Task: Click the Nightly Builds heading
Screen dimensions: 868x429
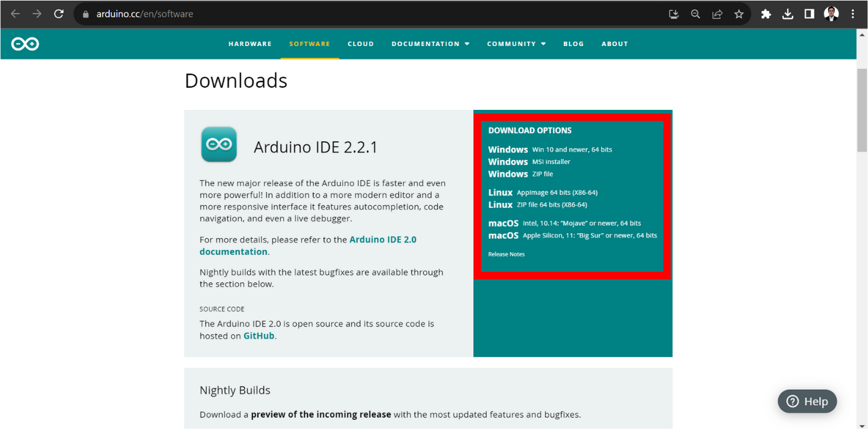Action: pyautogui.click(x=235, y=390)
